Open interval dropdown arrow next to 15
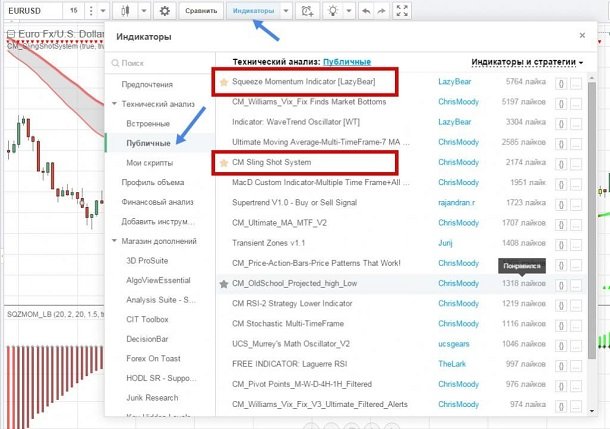The width and height of the screenshot is (610, 429). [103, 11]
